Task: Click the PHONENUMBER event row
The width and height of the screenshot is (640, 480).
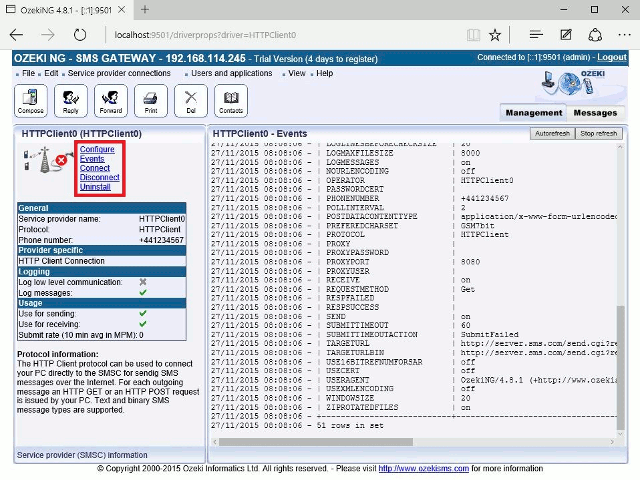Action: point(414,199)
